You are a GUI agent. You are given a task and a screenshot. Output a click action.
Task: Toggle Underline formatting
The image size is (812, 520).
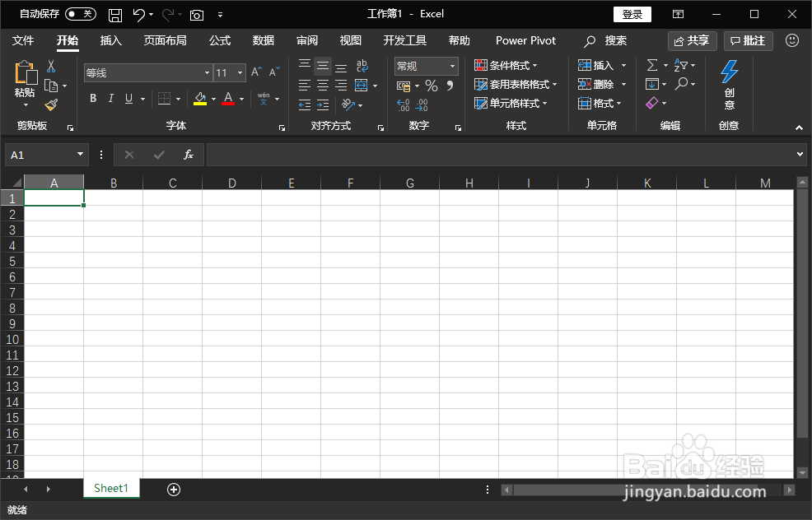click(x=129, y=98)
